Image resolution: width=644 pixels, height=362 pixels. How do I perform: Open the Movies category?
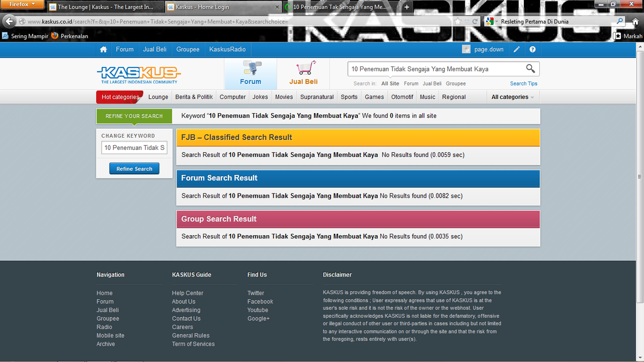click(x=284, y=97)
